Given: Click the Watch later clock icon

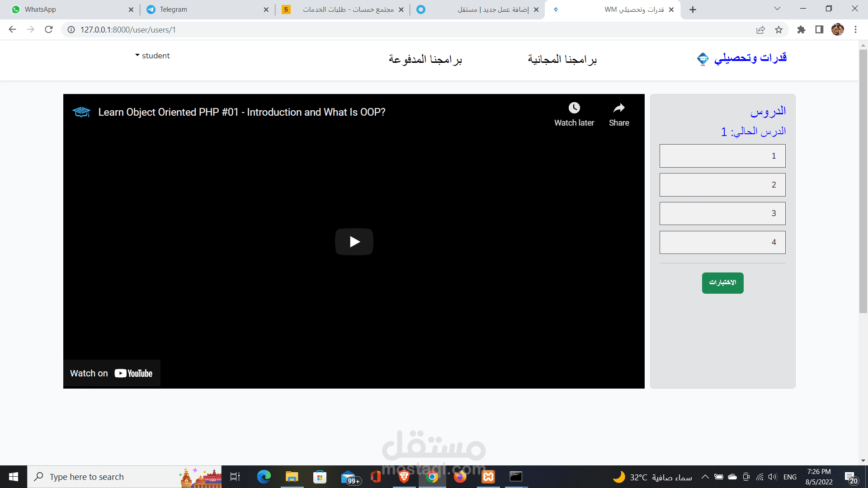Looking at the screenshot, I should pyautogui.click(x=574, y=108).
